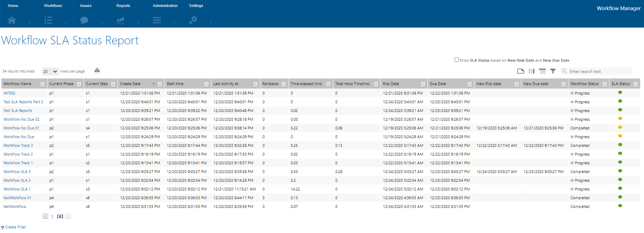Screen dimensions: 644x233
Task: Click the Settings gears icon
Action: (193, 20)
